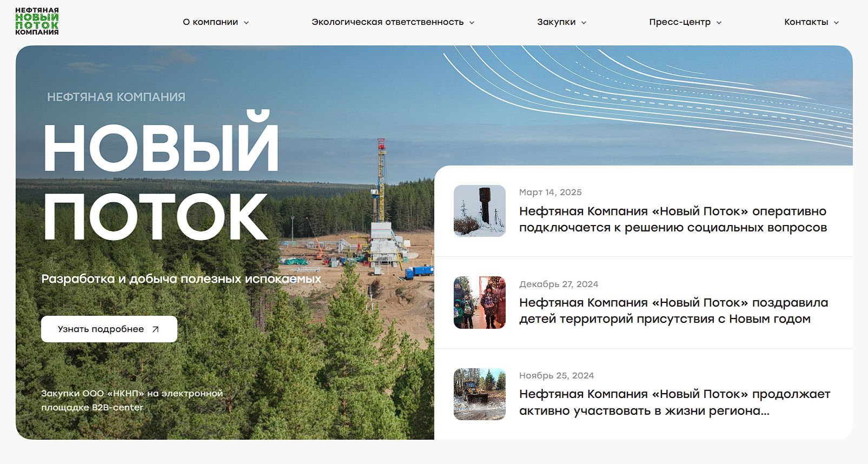Read the news about поздравила детей с Новым годом

click(673, 310)
